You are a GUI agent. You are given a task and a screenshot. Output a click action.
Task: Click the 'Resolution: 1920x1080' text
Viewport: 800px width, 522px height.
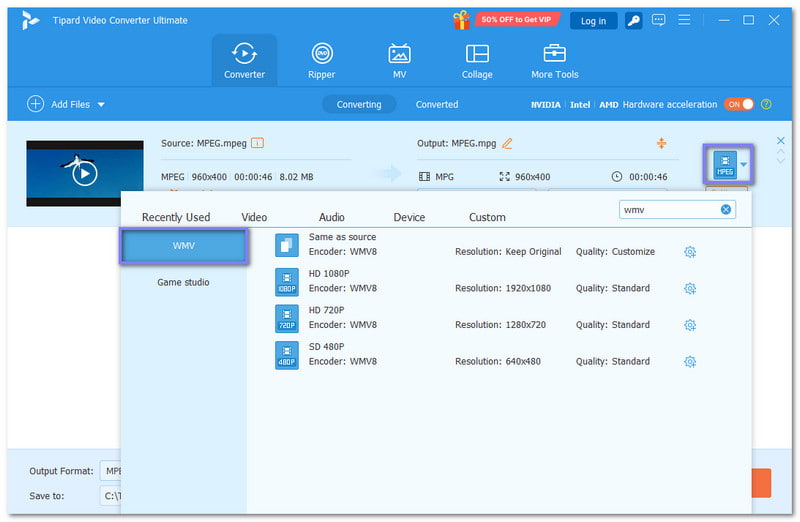[503, 288]
